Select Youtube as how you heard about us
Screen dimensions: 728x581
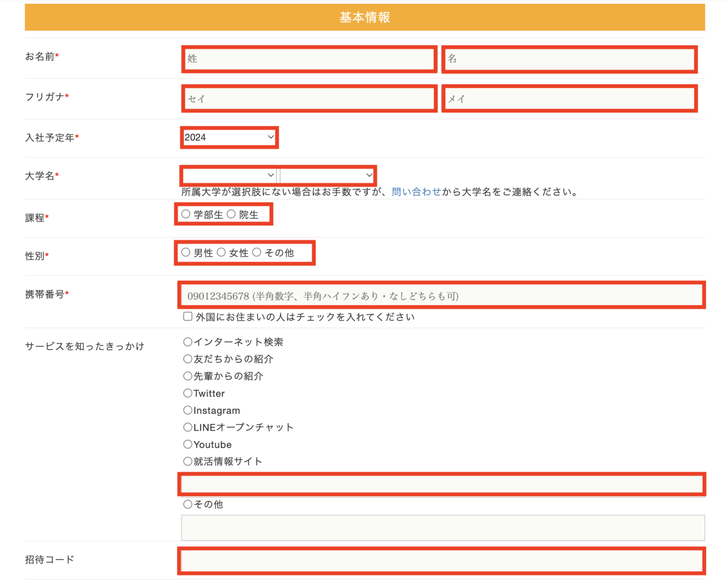click(x=188, y=444)
